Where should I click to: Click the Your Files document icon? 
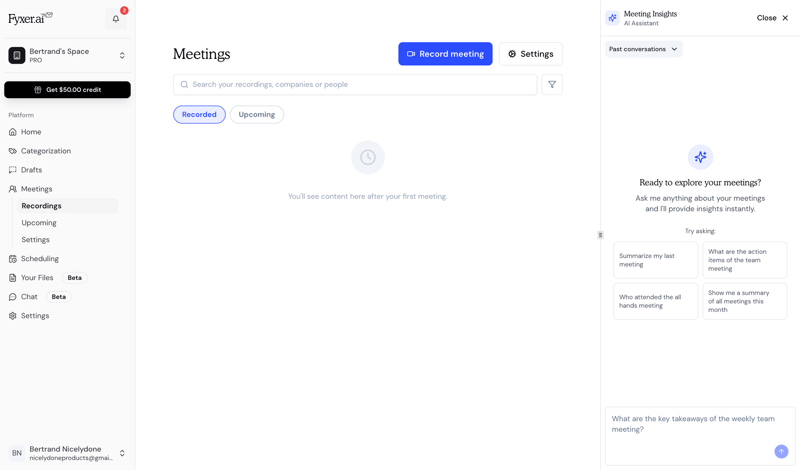coord(13,278)
